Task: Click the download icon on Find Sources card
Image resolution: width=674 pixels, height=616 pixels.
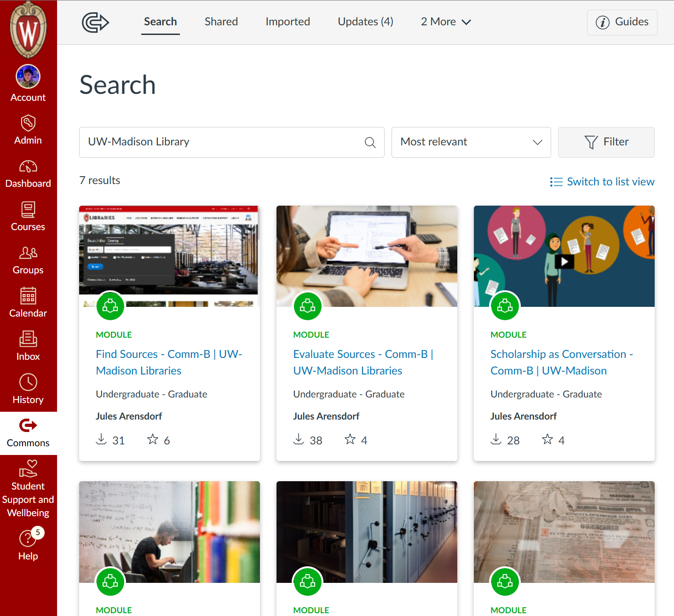Action: [x=101, y=439]
